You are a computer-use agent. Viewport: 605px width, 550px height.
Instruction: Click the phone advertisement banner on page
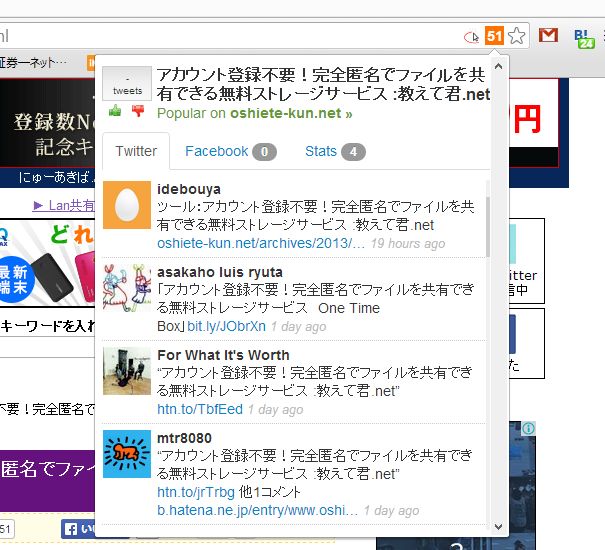coord(47,263)
